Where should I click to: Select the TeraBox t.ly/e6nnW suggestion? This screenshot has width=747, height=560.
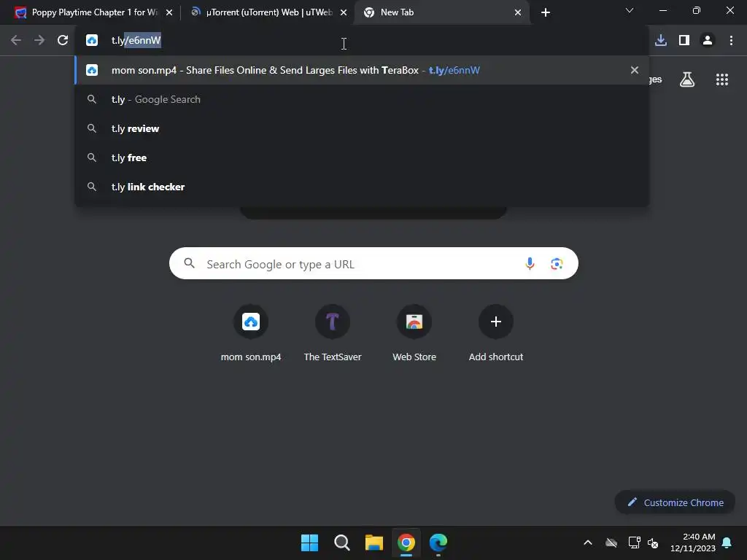(362, 70)
